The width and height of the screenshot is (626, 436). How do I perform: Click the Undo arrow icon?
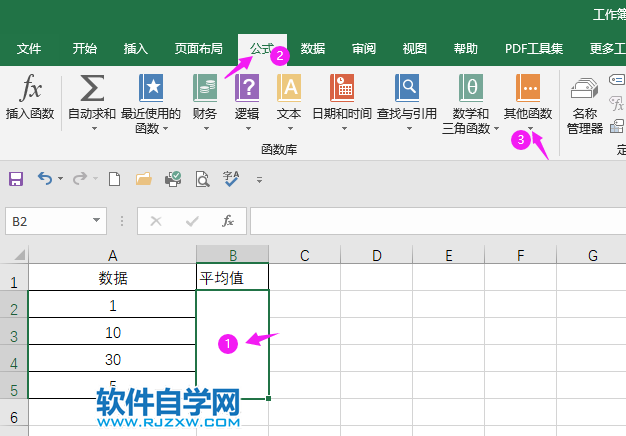point(45,178)
